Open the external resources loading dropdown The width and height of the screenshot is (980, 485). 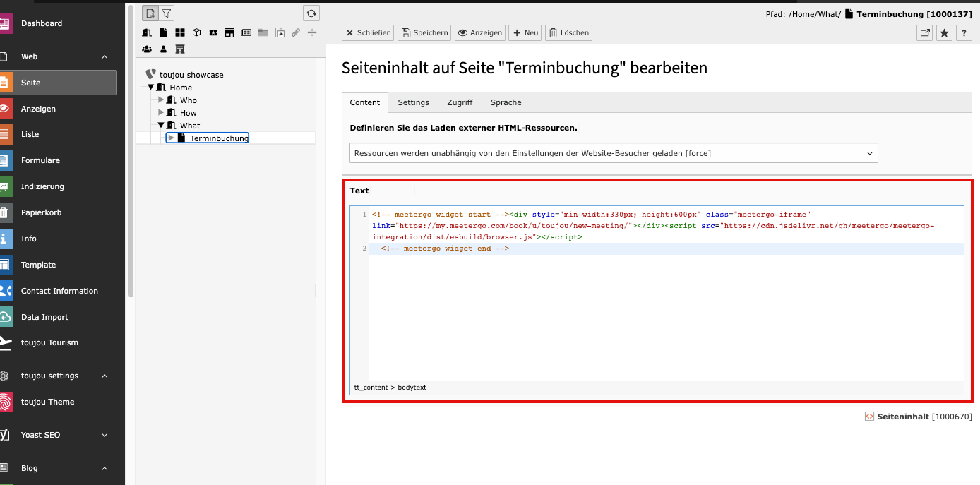pos(613,153)
